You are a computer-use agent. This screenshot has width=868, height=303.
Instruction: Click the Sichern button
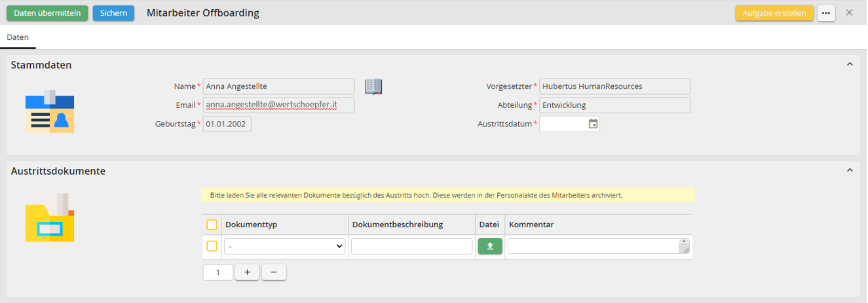click(x=113, y=13)
